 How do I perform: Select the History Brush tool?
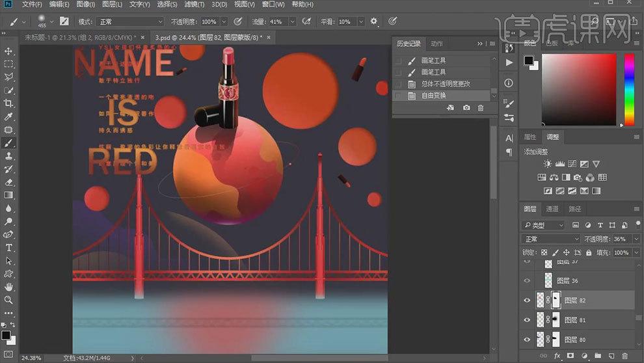click(x=8, y=169)
